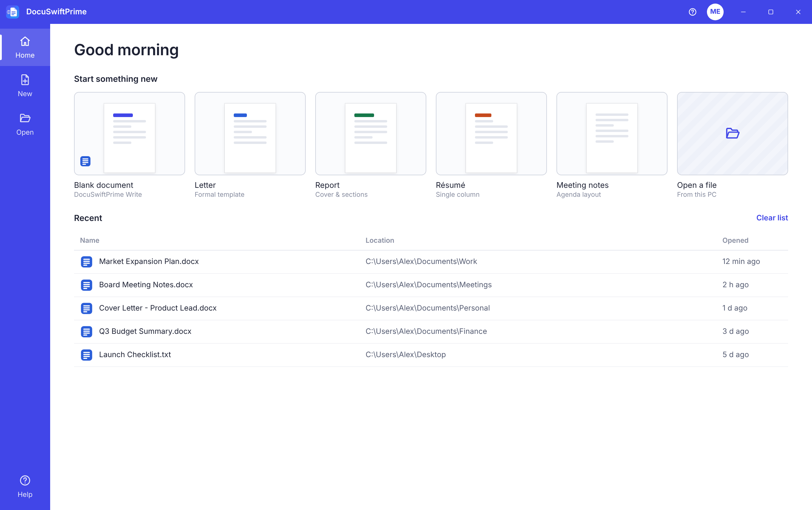Click the '2 h ago' opened time

(x=735, y=285)
